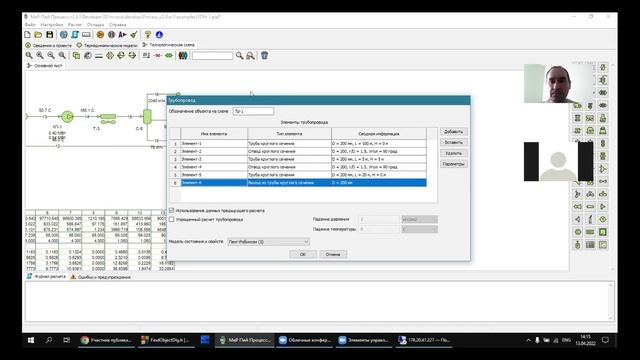Switch to Сведения о проекте tab
This screenshot has width=640, height=360.
pyautogui.click(x=49, y=45)
